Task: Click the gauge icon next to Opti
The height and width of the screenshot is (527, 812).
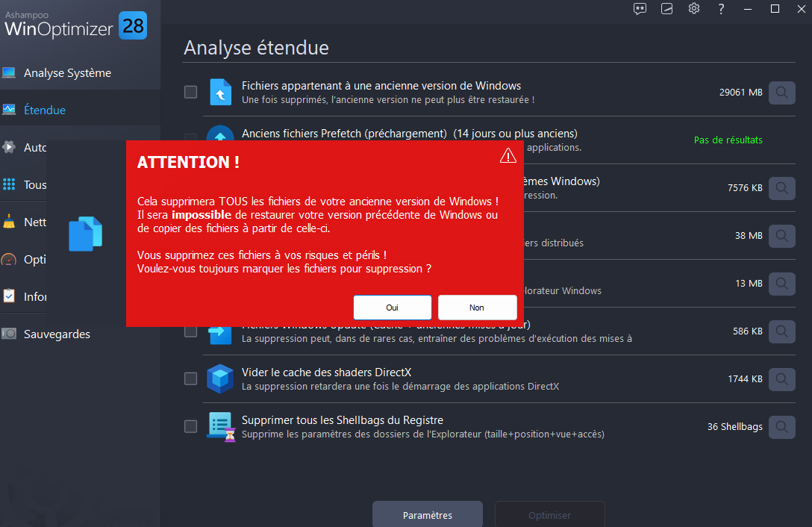Action: (x=9, y=259)
